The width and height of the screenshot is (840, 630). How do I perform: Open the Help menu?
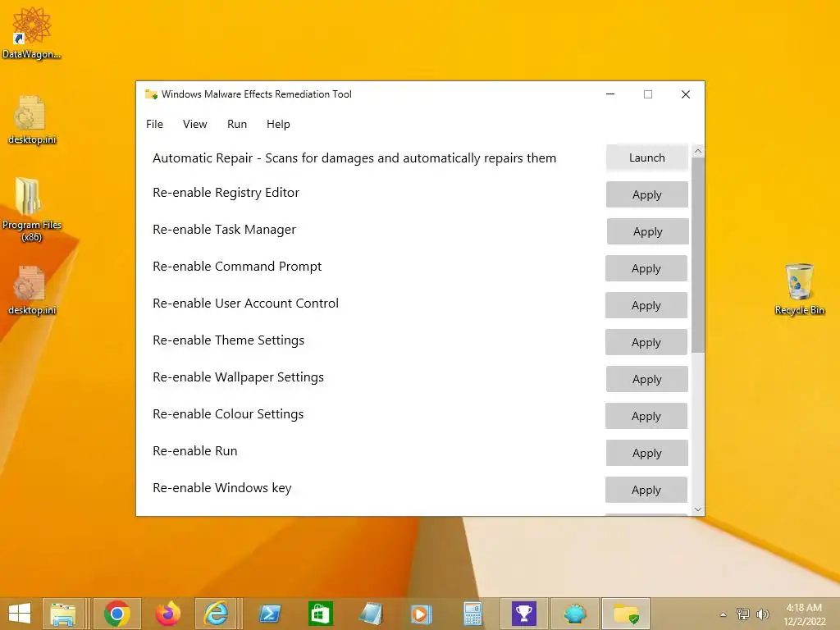[x=278, y=125]
